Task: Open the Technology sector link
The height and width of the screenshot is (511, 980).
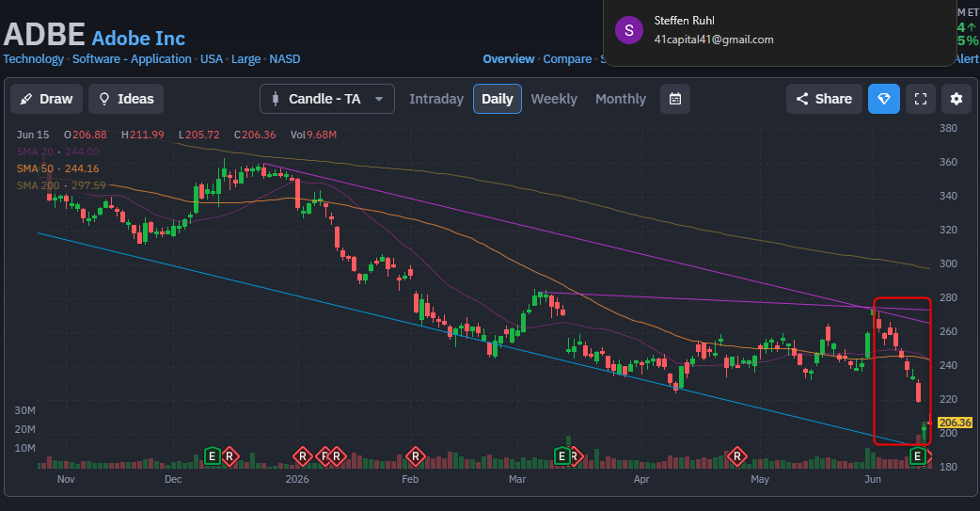Action: coord(33,58)
